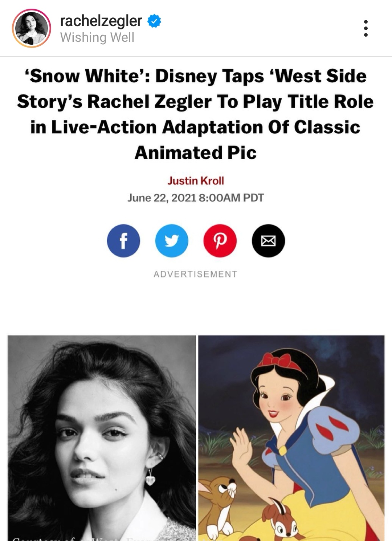Screen dimensions: 392x541
Task: Share the article via email icon
Action: [x=268, y=241]
